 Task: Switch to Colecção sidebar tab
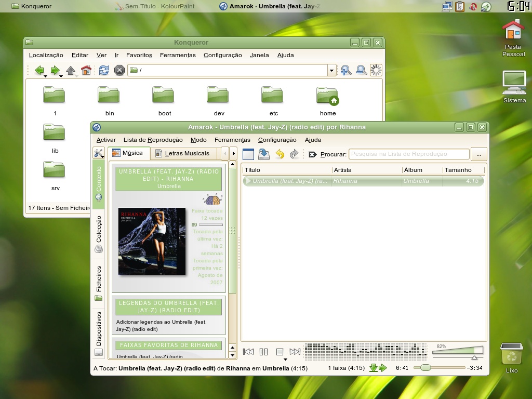99,234
